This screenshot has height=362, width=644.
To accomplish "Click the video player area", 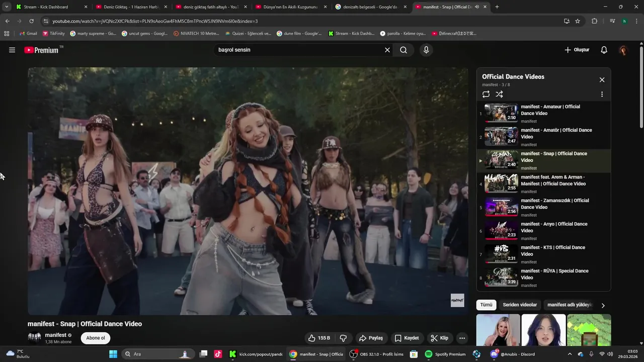I will tap(248, 191).
